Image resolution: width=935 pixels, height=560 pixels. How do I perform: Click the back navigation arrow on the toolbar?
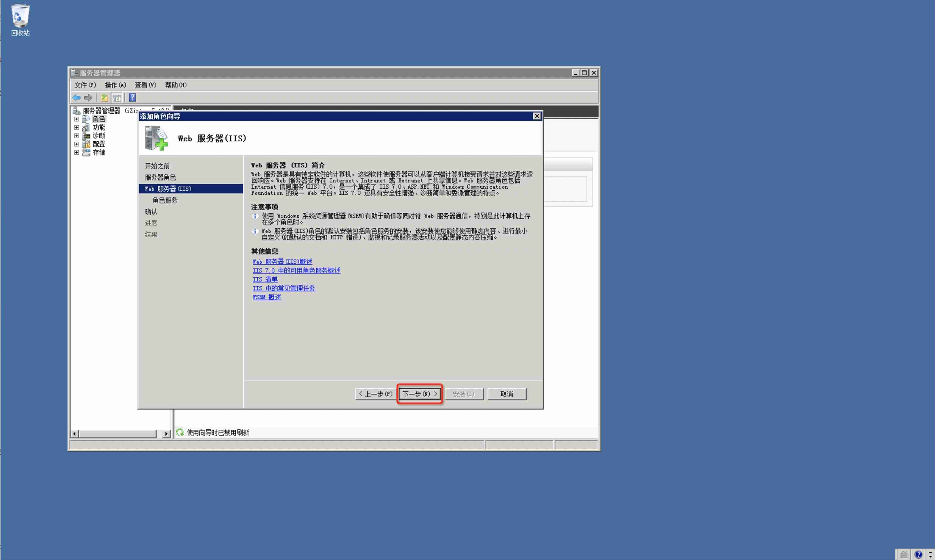[x=76, y=98]
